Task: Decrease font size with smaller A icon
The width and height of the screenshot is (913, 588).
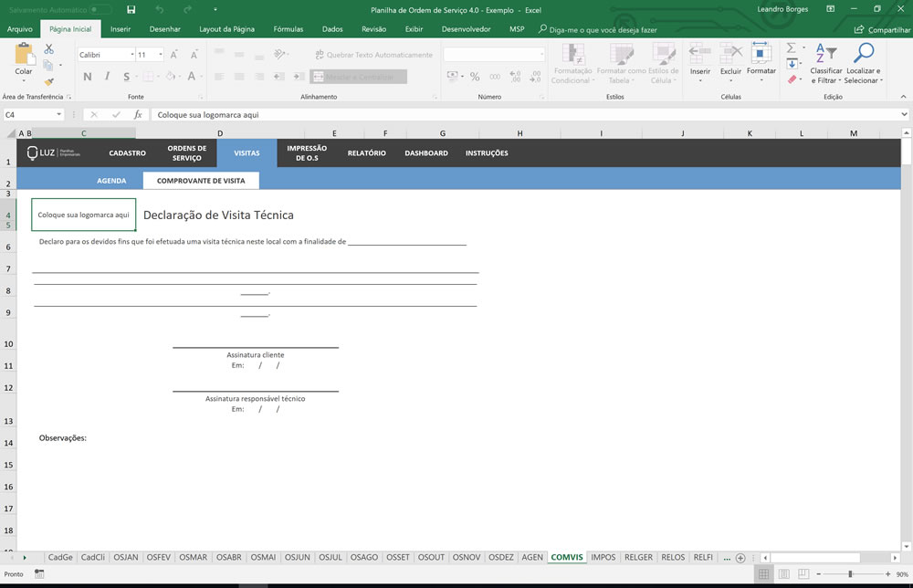Action: coord(194,55)
